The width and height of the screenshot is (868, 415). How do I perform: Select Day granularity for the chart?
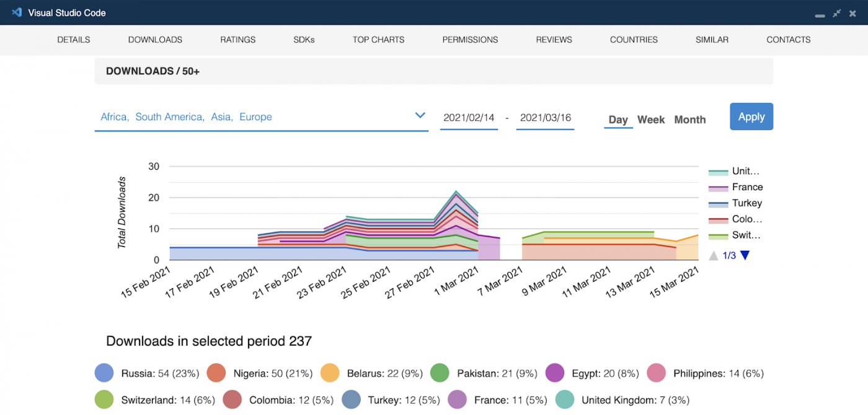(618, 120)
